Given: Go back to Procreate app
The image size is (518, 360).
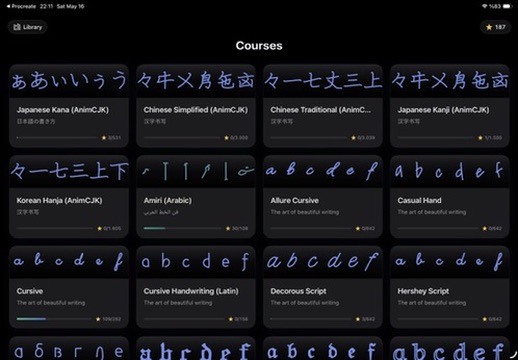Looking at the screenshot, I should click(x=21, y=6).
